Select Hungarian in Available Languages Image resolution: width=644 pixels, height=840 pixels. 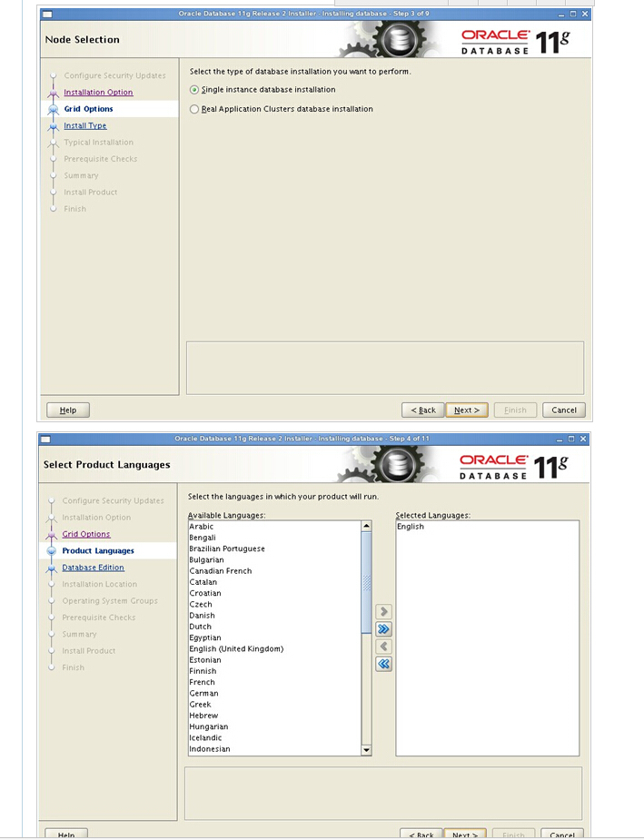coord(275,727)
